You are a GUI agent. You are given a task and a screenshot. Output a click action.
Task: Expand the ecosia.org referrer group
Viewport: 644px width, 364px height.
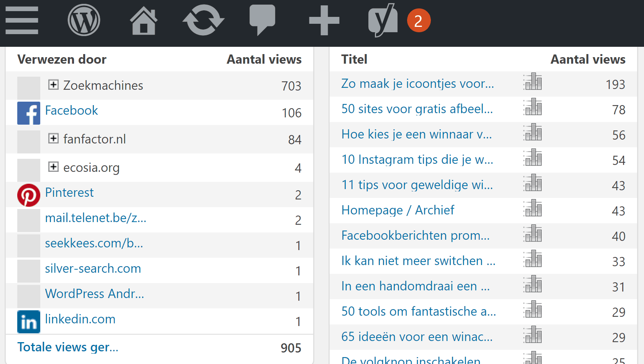point(53,167)
